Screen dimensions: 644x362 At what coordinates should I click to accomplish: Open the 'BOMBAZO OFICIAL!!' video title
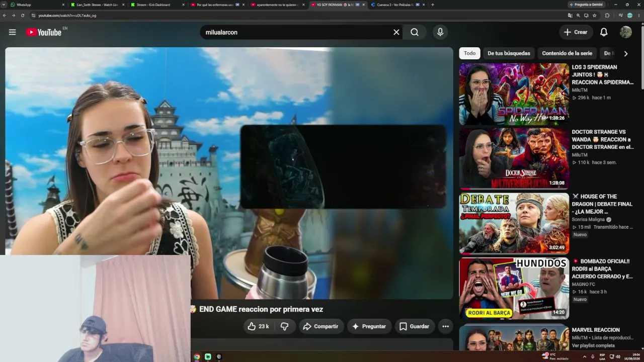(x=602, y=269)
